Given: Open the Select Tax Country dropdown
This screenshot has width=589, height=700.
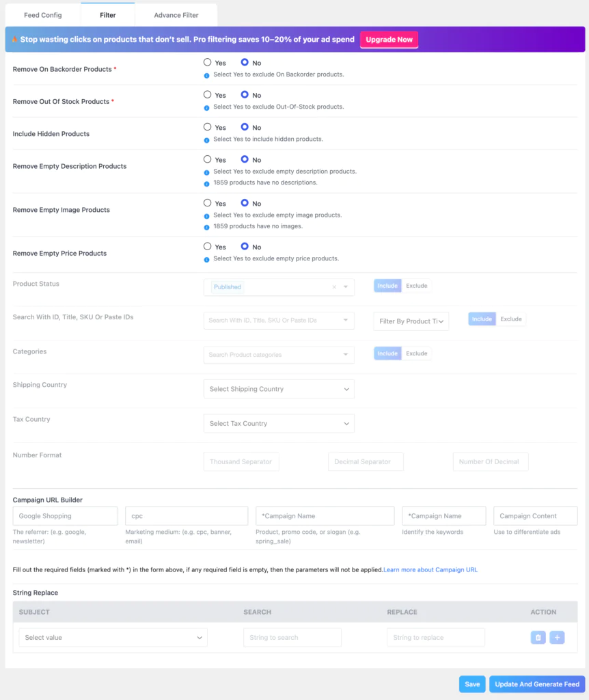Looking at the screenshot, I should [279, 423].
